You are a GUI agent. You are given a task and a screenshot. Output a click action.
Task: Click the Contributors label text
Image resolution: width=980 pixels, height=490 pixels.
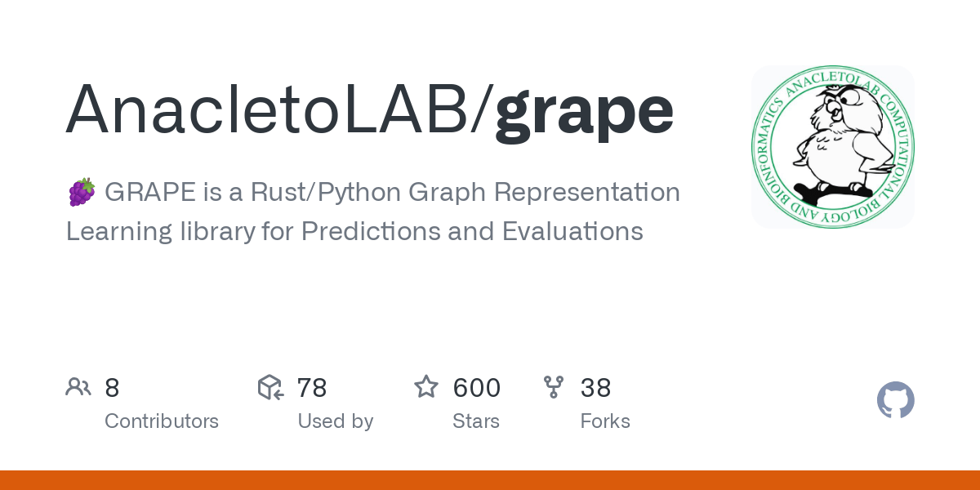point(162,421)
